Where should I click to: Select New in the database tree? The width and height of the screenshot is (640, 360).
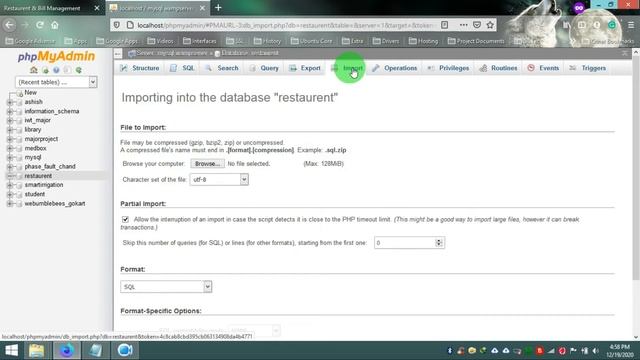(30, 93)
